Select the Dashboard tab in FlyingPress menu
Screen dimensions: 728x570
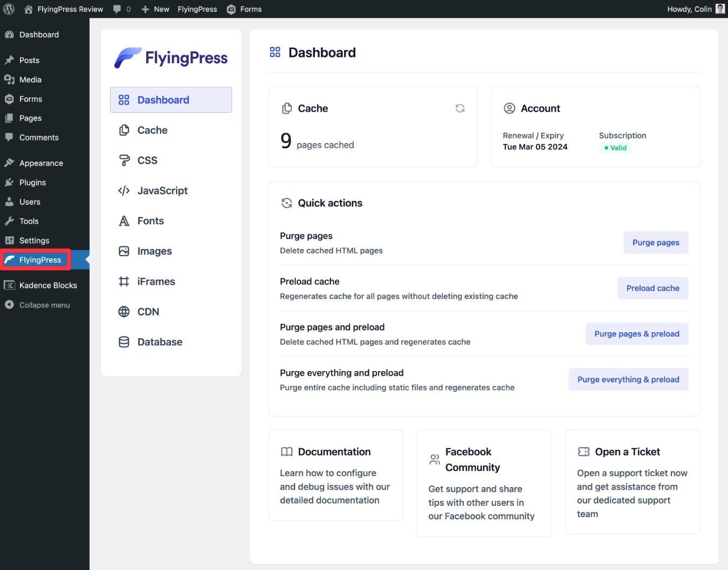coord(171,100)
